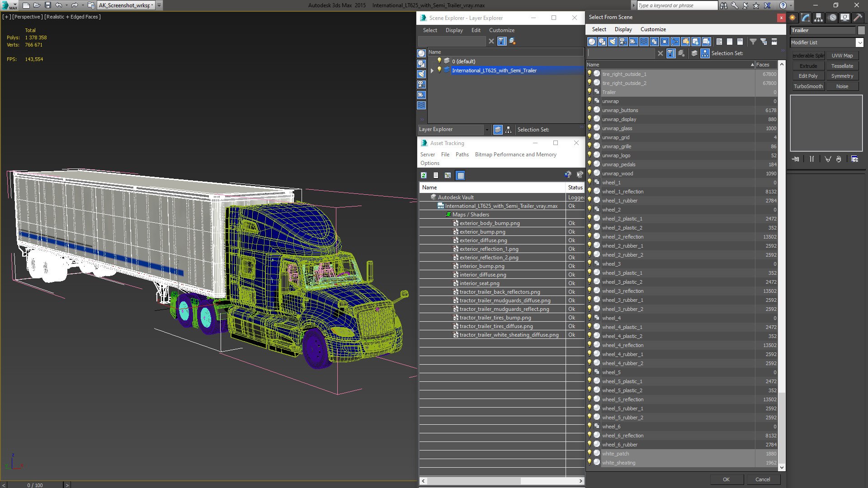The width and height of the screenshot is (868, 488).
Task: Open the Utilities hammer panel tab
Action: (858, 18)
